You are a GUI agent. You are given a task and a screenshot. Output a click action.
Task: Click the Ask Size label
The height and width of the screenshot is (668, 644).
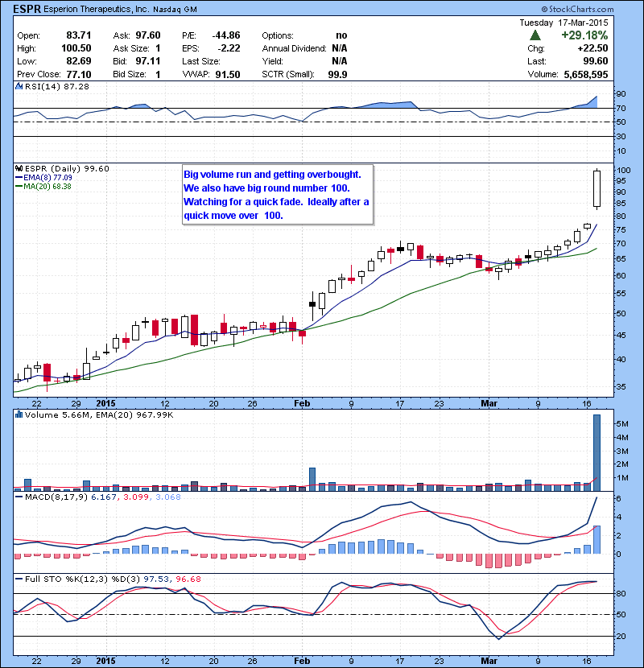point(131,48)
